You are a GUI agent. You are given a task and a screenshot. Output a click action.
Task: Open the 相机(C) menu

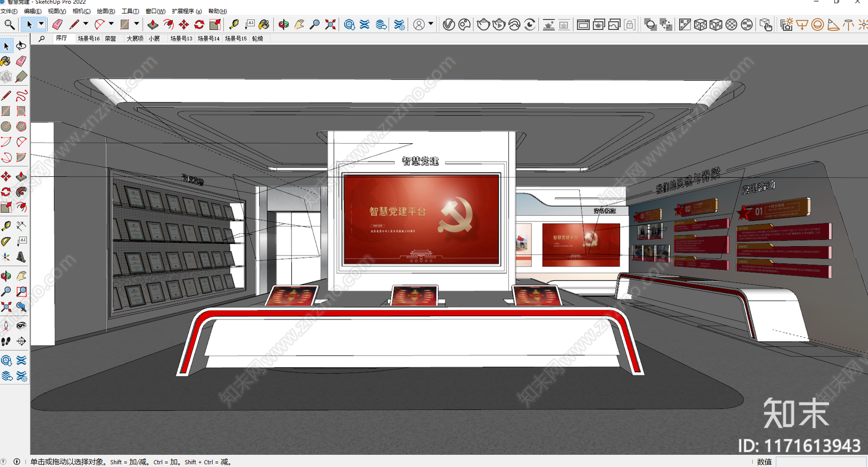[x=81, y=11]
